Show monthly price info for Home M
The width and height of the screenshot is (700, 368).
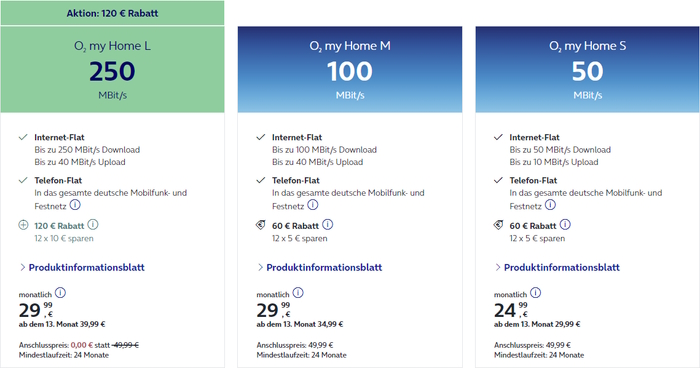[298, 293]
